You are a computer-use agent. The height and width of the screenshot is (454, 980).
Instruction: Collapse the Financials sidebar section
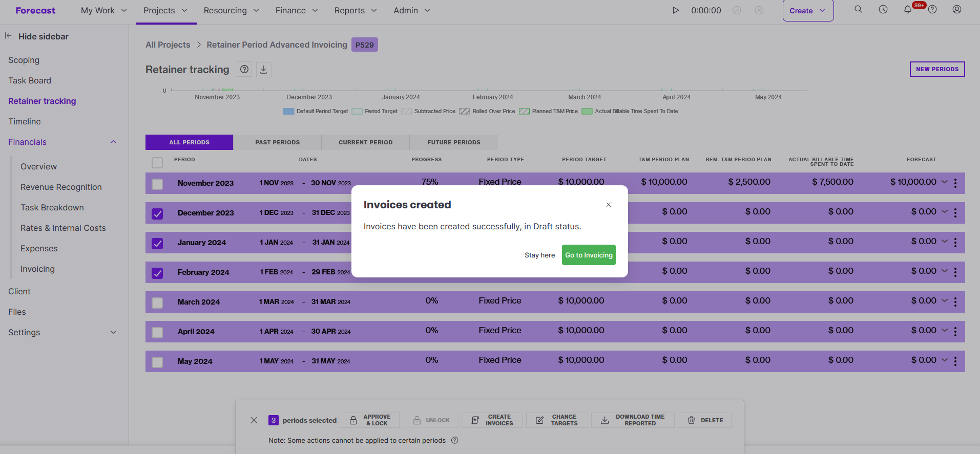(113, 142)
